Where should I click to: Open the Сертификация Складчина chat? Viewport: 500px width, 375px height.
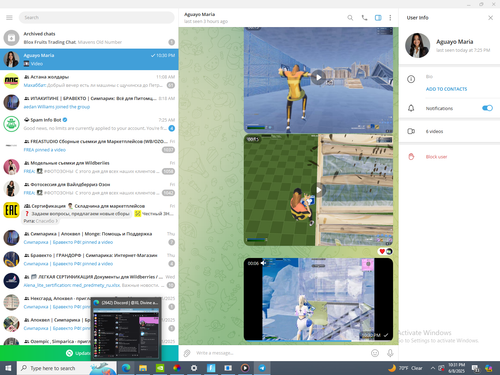(x=89, y=213)
